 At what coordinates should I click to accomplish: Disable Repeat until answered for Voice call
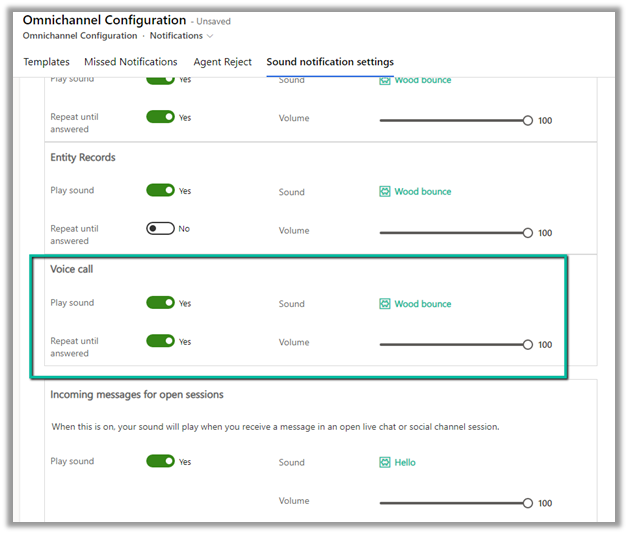[x=160, y=341]
